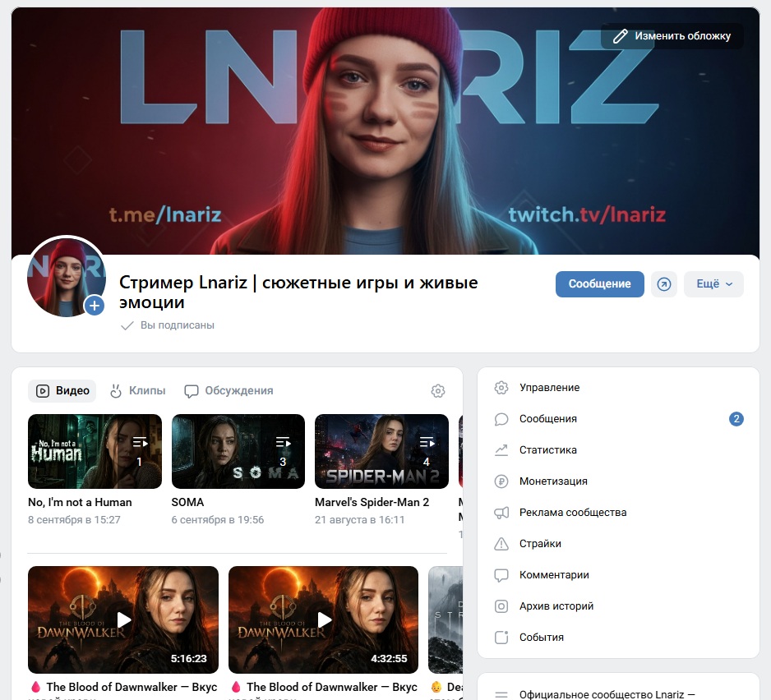Open Marvel's Spider-Man 2 playlist title
771x700 pixels.
coord(372,502)
